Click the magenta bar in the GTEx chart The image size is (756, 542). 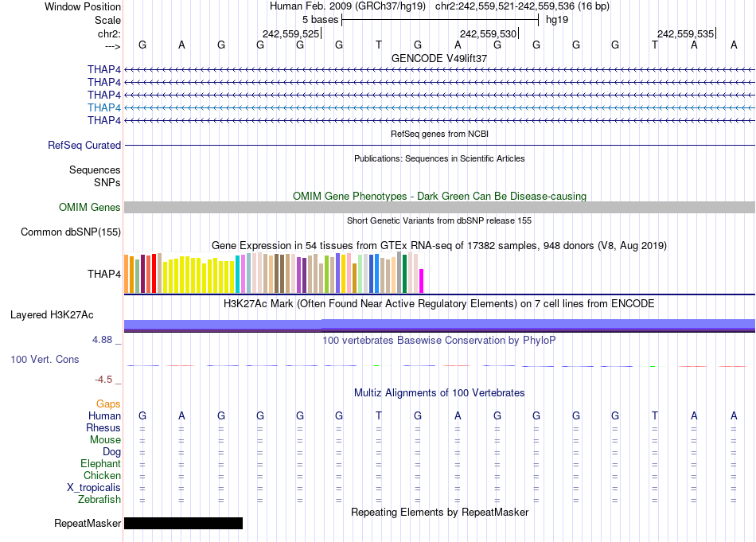422,281
